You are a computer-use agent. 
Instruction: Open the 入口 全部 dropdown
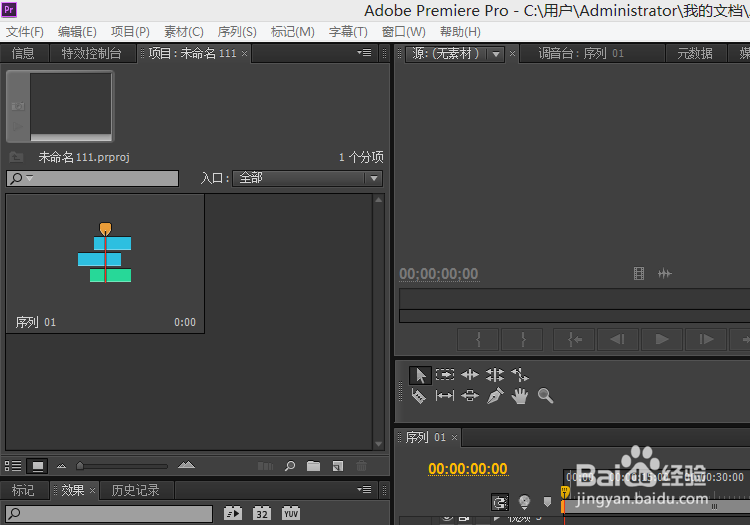click(x=307, y=178)
